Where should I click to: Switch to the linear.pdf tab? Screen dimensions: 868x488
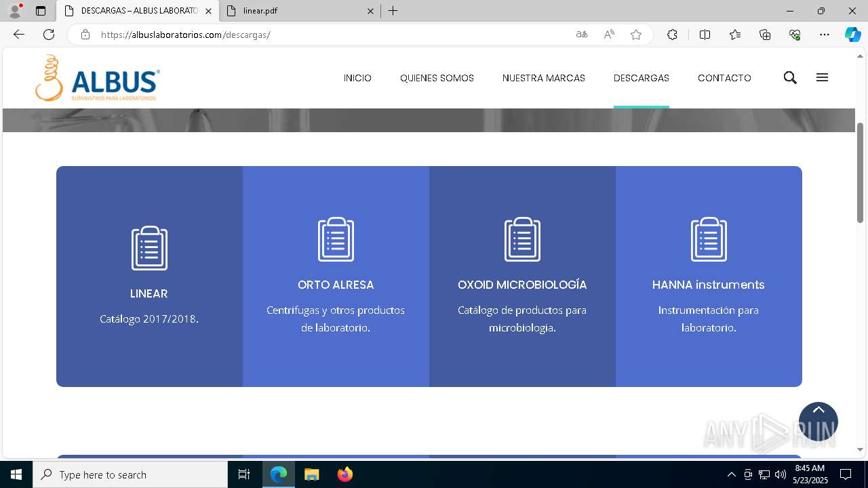coord(299,11)
